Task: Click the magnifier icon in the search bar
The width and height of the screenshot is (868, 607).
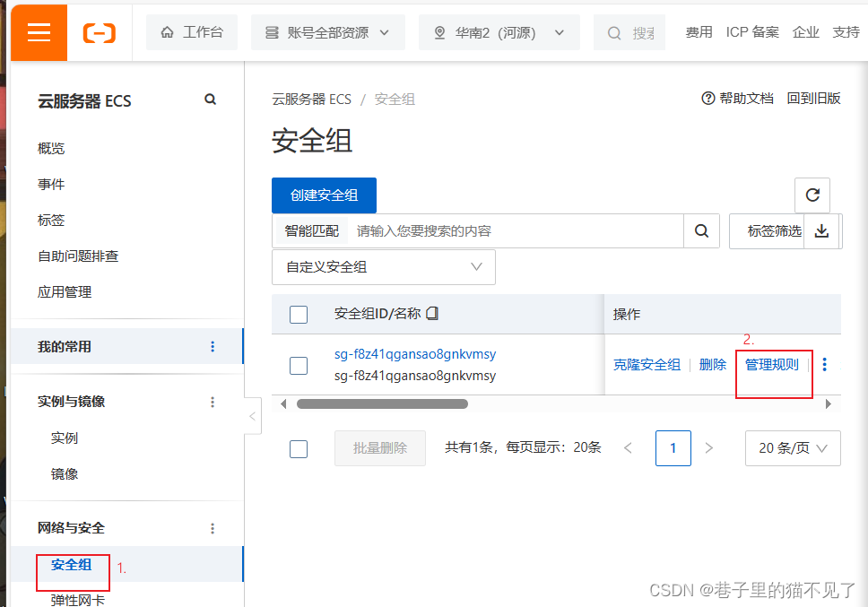Action: 701,231
